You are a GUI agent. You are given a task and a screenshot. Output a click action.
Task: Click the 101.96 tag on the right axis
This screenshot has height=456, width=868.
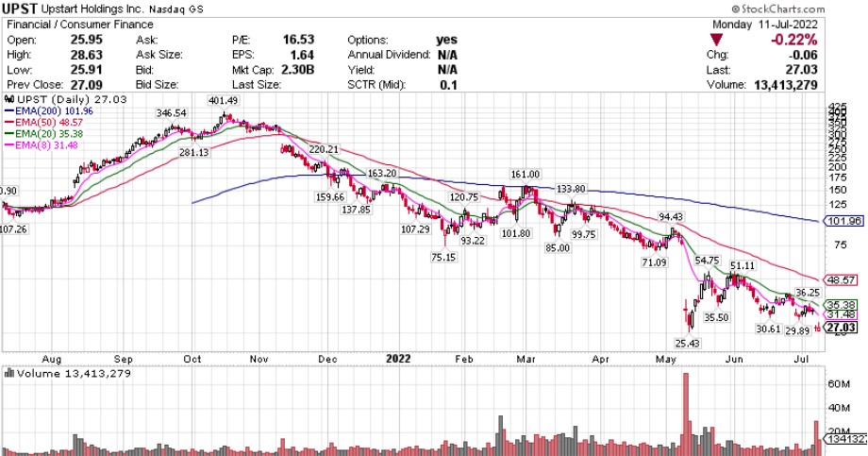pyautogui.click(x=843, y=221)
